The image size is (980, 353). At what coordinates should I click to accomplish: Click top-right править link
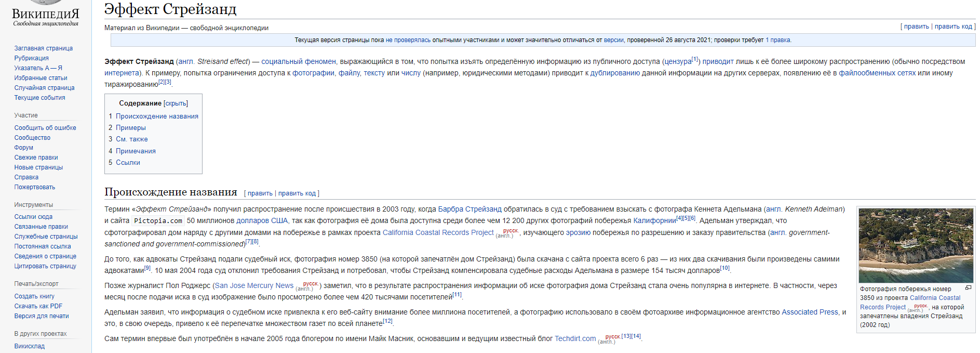pos(916,27)
